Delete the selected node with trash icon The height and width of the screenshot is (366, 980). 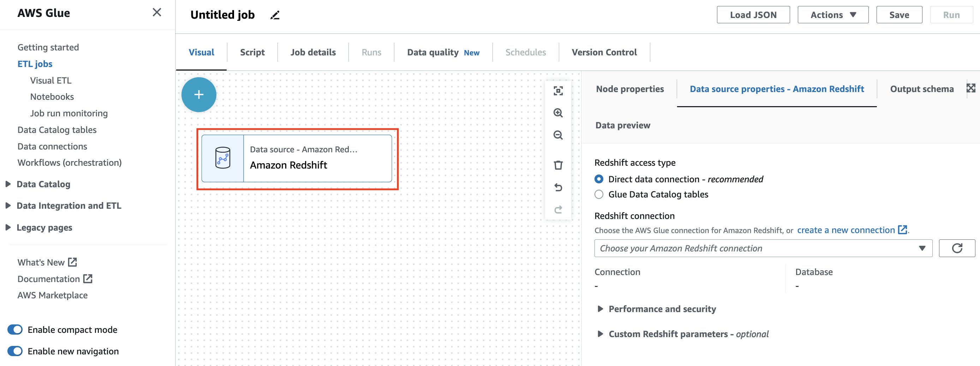point(558,165)
